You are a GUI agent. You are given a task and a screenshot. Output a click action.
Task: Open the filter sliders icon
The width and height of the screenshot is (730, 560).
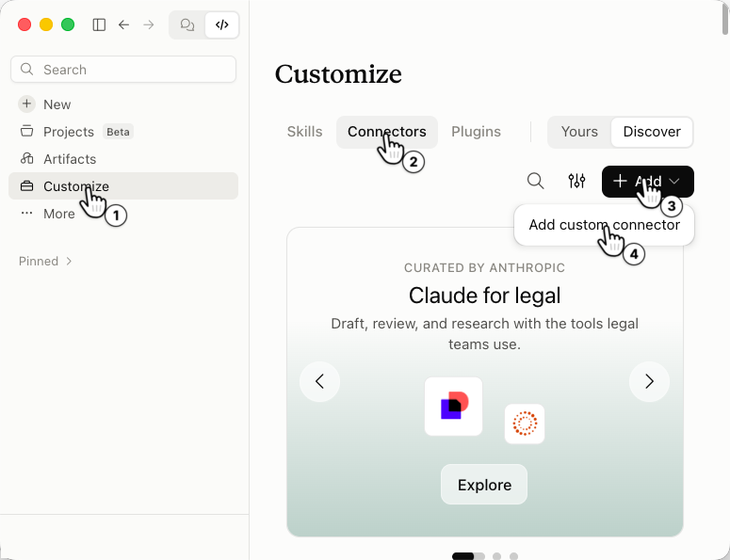(x=576, y=181)
